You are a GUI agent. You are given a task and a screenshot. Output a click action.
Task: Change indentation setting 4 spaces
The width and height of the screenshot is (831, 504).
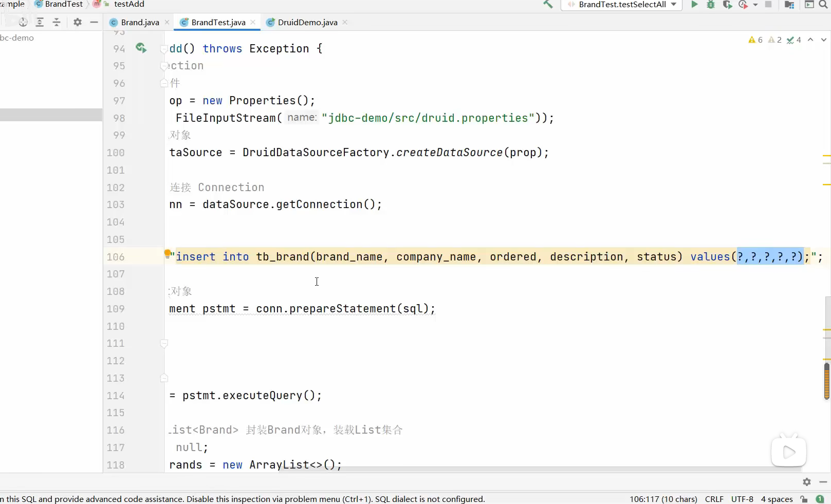tap(777, 499)
